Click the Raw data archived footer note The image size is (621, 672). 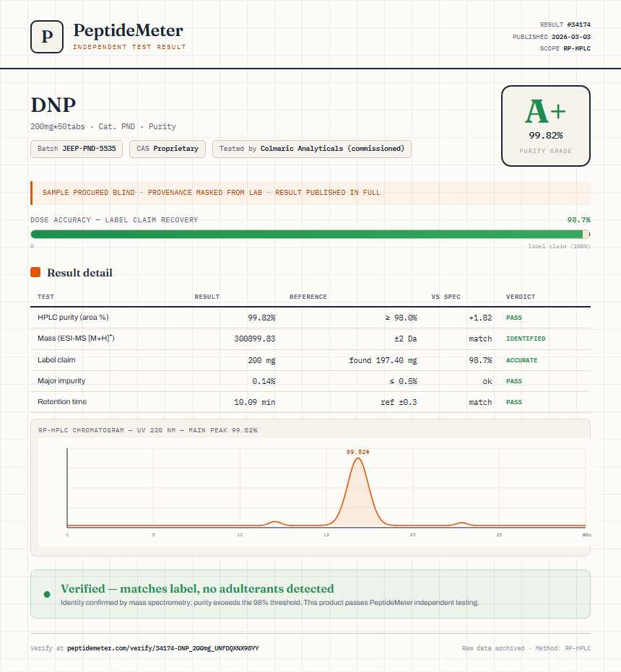click(x=526, y=648)
